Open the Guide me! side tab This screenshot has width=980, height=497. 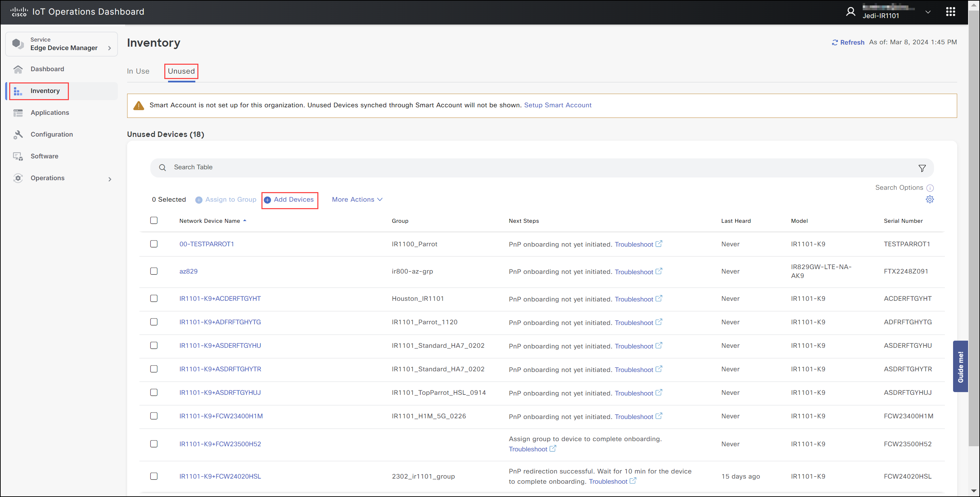(960, 367)
